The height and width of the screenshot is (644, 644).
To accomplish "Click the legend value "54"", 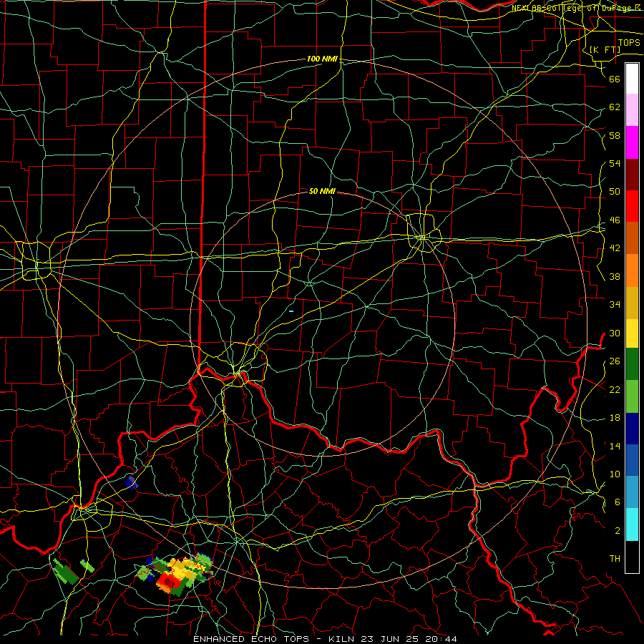I will [x=615, y=163].
